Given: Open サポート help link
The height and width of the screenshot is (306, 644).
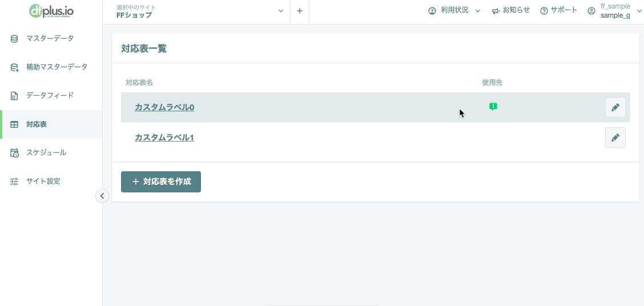Looking at the screenshot, I should pyautogui.click(x=558, y=11).
